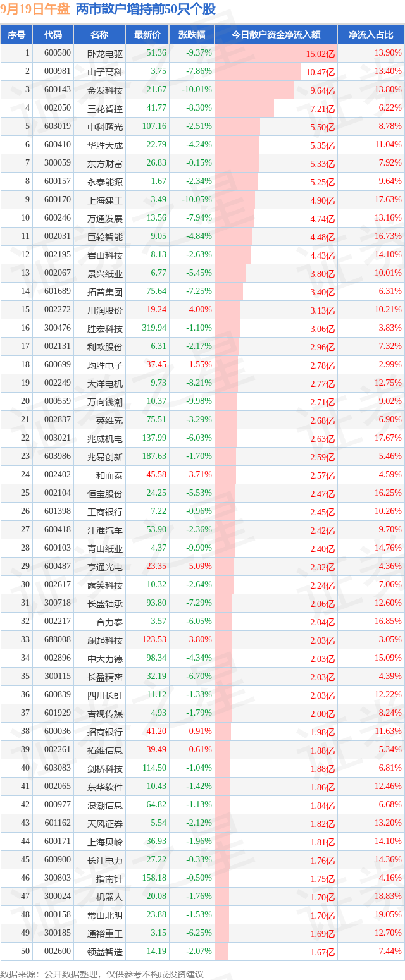Select stock name 天风证券

coord(105,824)
